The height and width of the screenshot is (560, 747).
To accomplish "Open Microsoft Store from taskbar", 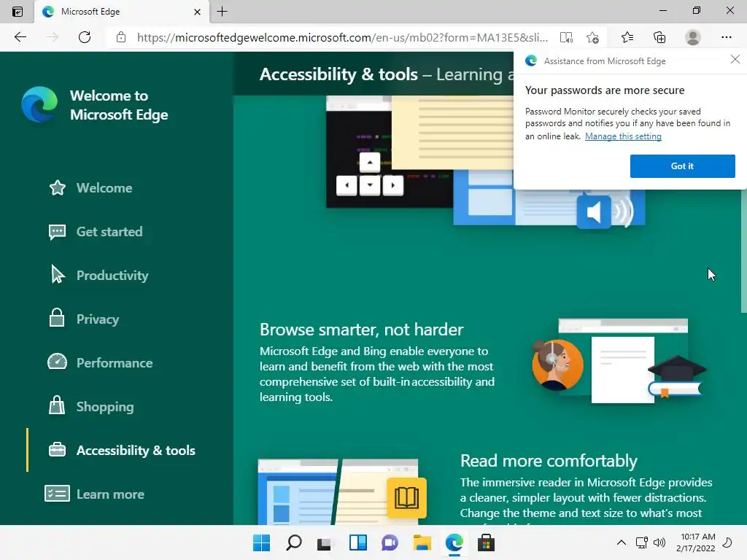I will 486,542.
